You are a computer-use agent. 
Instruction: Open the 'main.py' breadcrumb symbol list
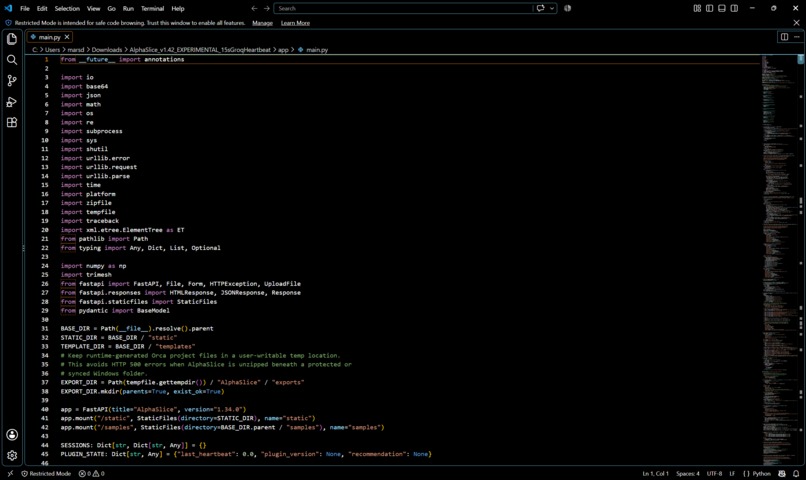pyautogui.click(x=317, y=50)
